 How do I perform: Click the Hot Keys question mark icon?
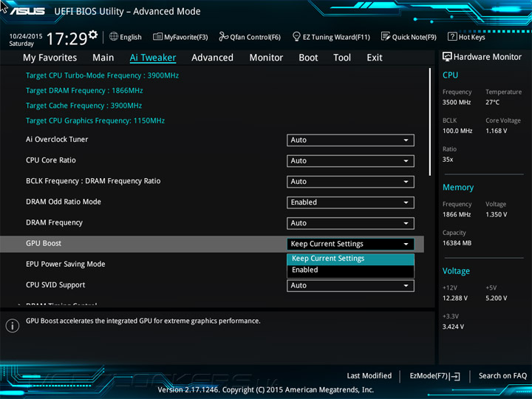pos(452,36)
